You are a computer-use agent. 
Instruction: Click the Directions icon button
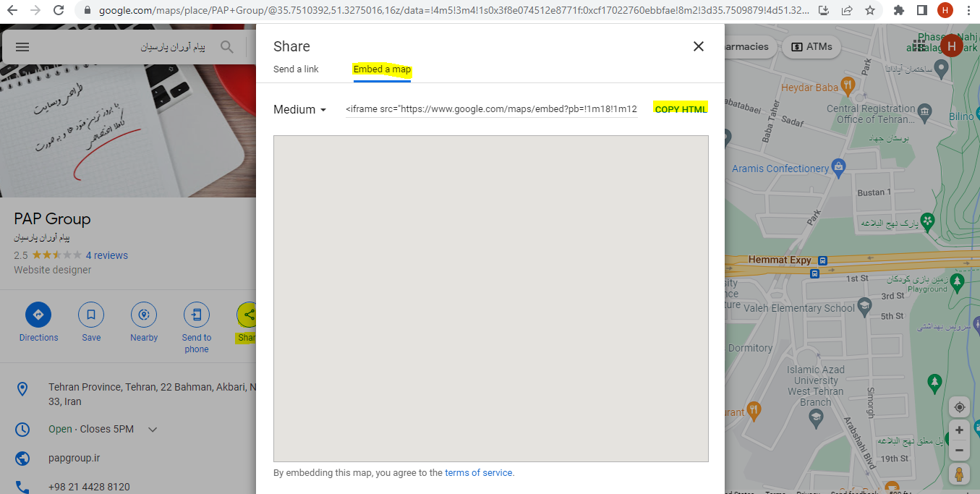[38, 315]
